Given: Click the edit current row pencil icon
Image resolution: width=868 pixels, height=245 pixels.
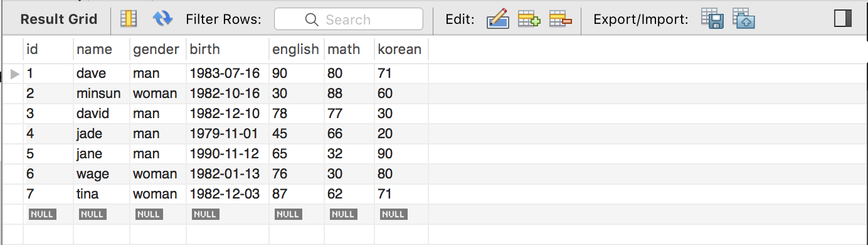Looking at the screenshot, I should click(x=497, y=19).
